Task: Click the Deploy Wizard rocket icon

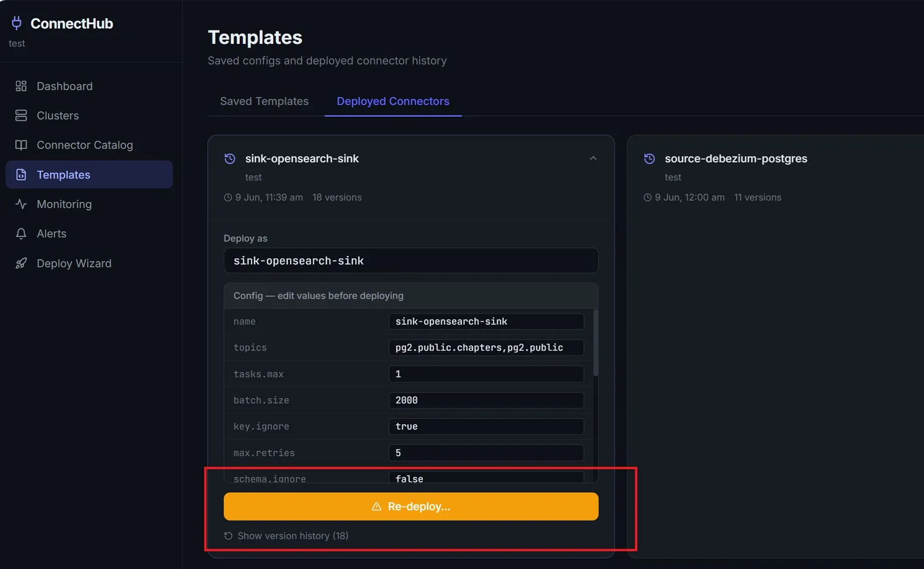Action: point(21,263)
